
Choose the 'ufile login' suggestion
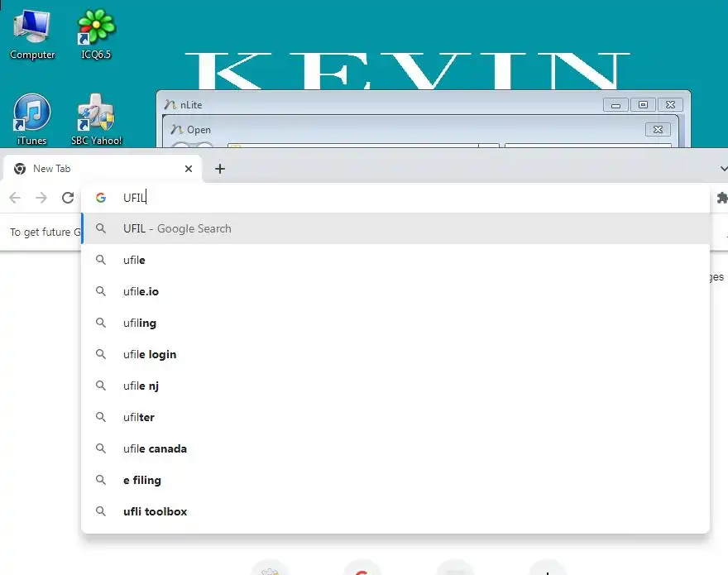[395, 354]
